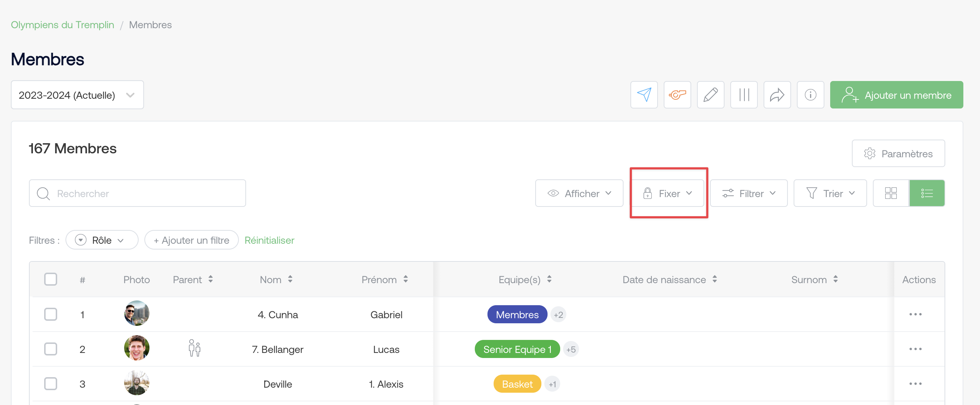Click the +5 teams badge for Bellanger
The height and width of the screenshot is (405, 980).
coord(570,349)
